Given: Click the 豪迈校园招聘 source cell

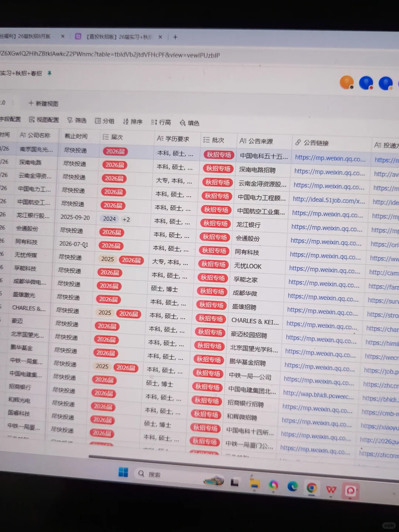Looking at the screenshot, I should click(249, 335).
